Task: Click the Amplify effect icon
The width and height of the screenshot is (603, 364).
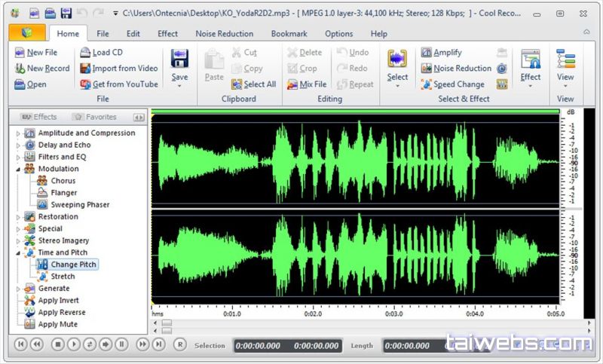Action: click(426, 53)
